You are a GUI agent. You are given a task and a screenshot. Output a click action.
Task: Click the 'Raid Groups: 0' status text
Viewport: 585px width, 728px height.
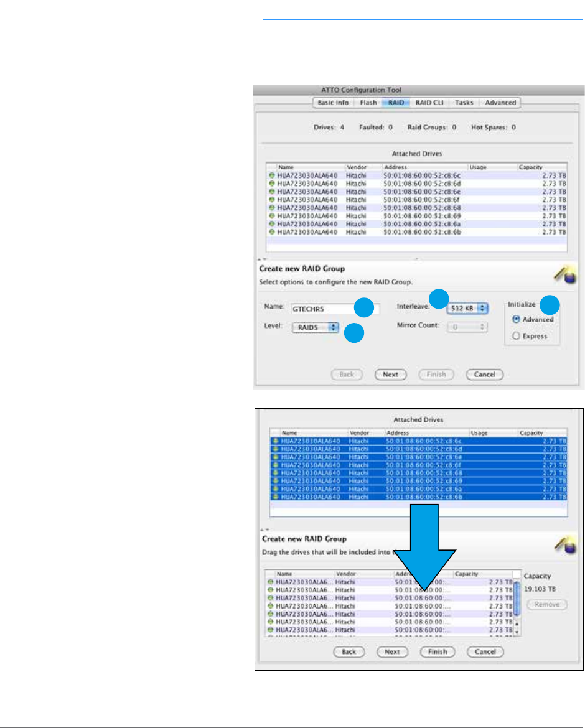point(432,127)
